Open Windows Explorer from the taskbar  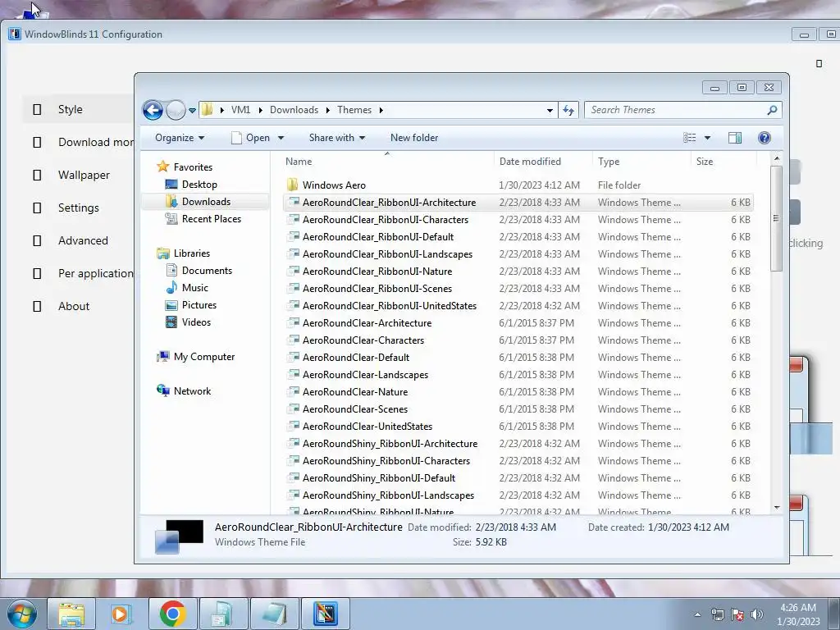71,614
